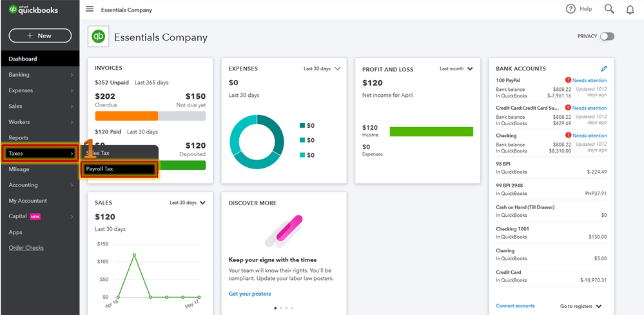644x315 pixels.
Task: Expand the Capital submenu chevron
Action: point(72,217)
